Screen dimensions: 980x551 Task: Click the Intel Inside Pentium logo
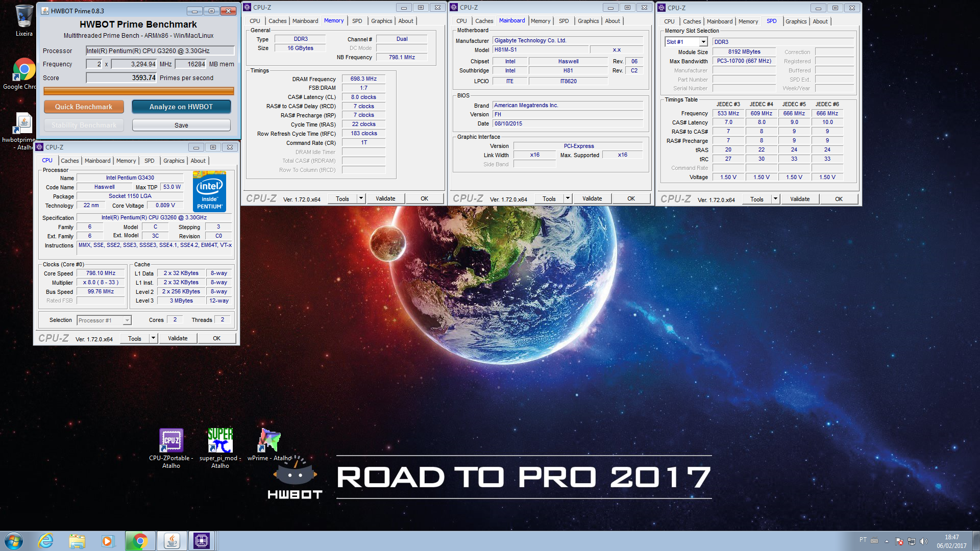[209, 192]
